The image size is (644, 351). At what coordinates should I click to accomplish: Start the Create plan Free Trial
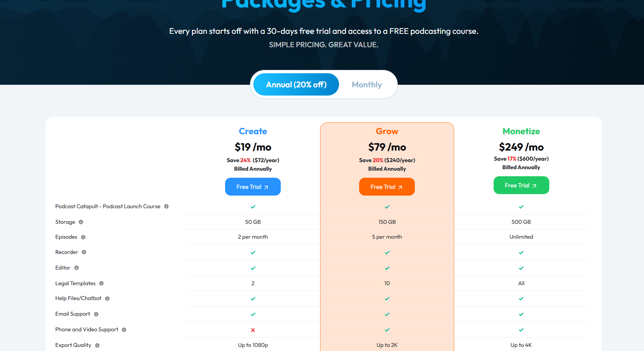(x=253, y=187)
